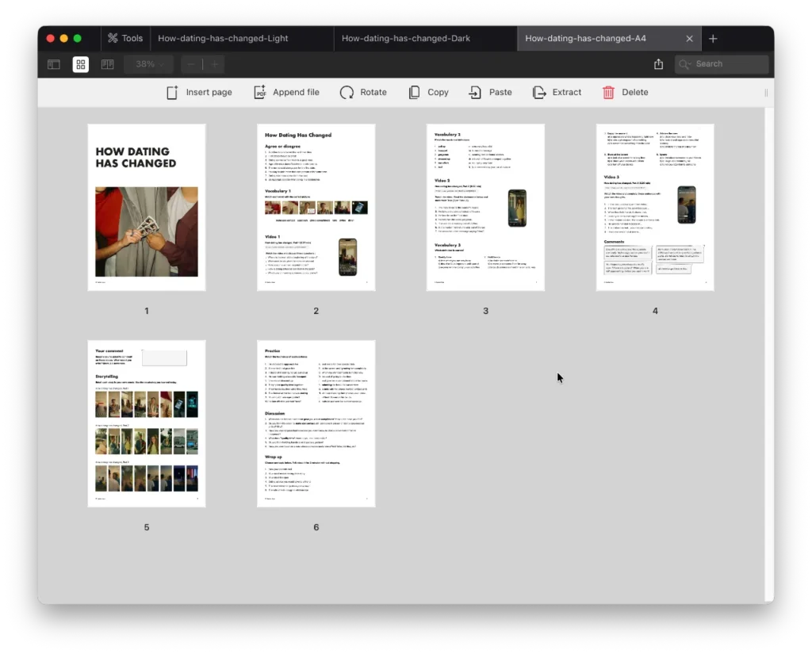Image resolution: width=812 pixels, height=654 pixels.
Task: Click the share icon
Action: tap(658, 64)
